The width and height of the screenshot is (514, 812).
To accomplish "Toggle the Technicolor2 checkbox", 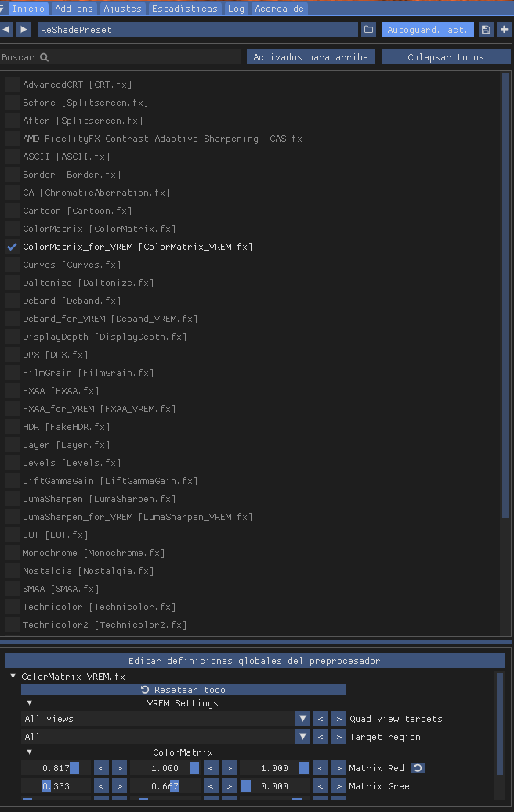I will coord(12,625).
